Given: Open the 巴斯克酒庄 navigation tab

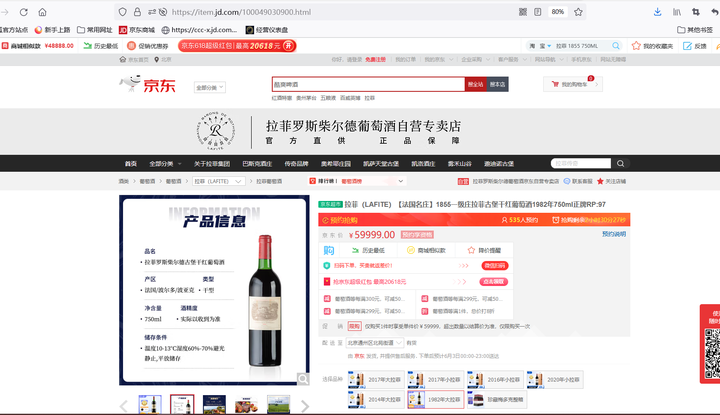Looking at the screenshot, I should [x=257, y=163].
